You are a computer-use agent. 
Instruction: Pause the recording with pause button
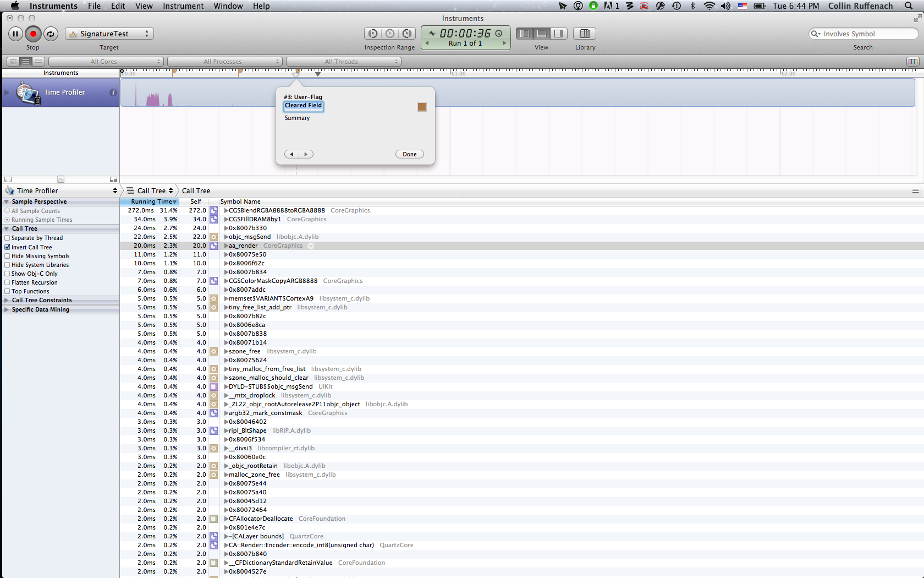[x=15, y=34]
